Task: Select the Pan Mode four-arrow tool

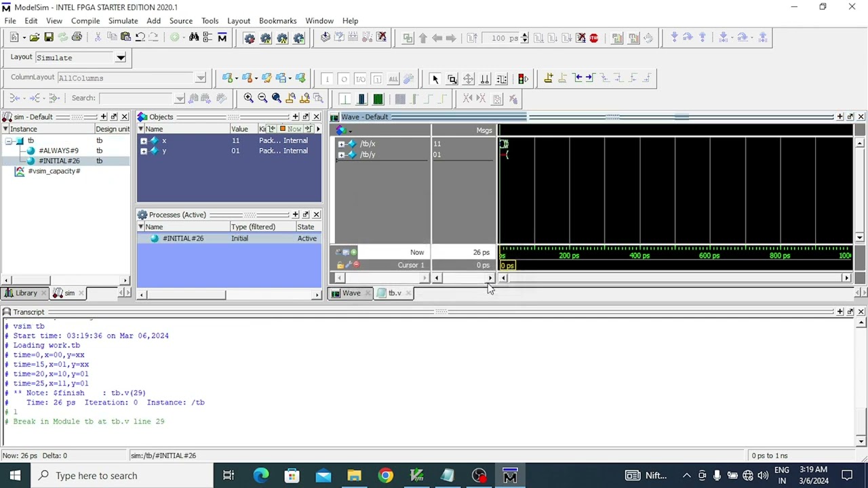Action: click(468, 79)
